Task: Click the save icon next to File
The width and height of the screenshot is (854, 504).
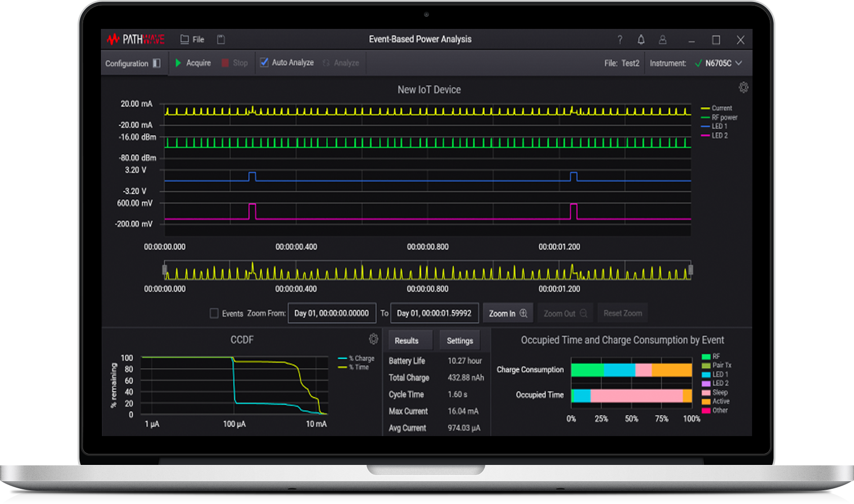Action: pos(221,40)
